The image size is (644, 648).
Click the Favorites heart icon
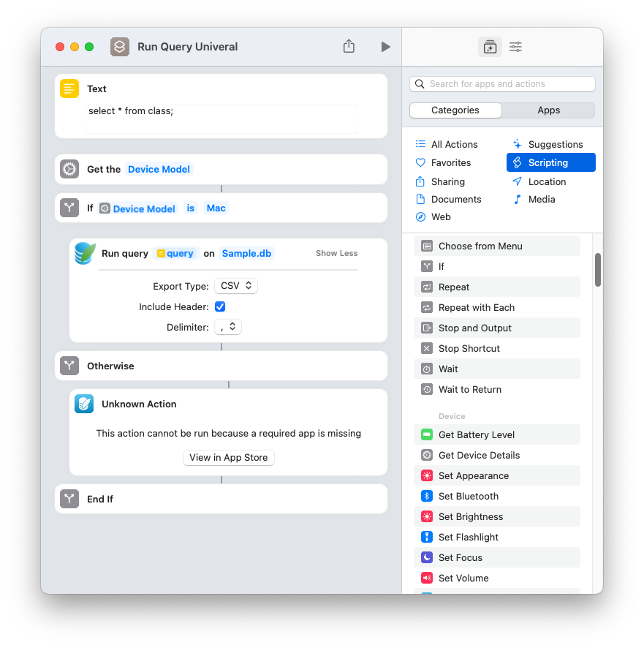point(420,162)
